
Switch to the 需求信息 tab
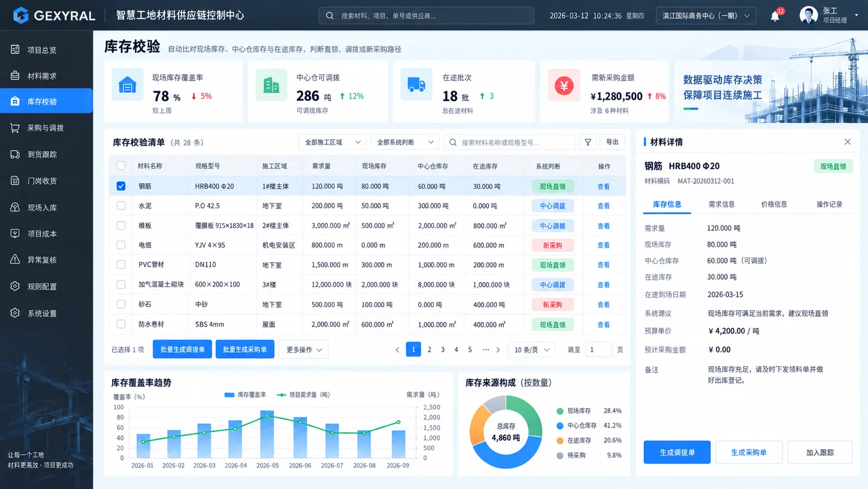(722, 204)
